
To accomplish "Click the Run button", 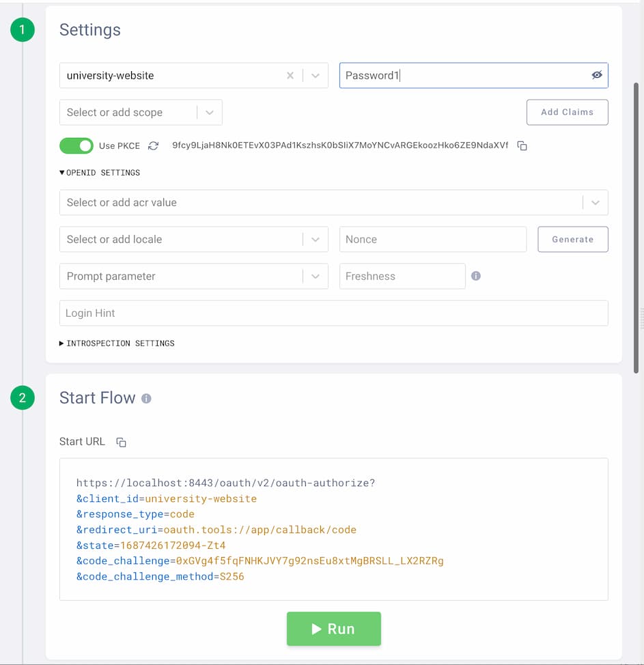I will 334,629.
